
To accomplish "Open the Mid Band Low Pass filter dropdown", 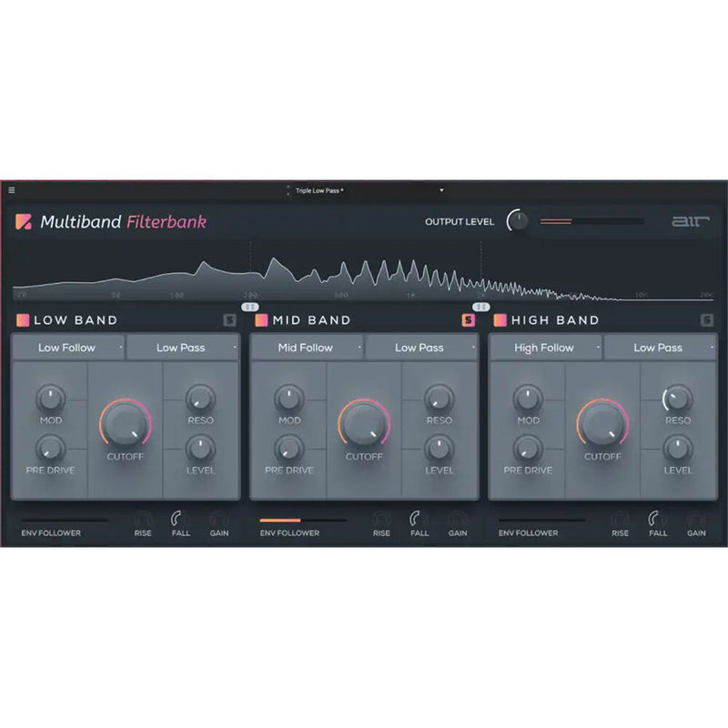I will [x=421, y=348].
